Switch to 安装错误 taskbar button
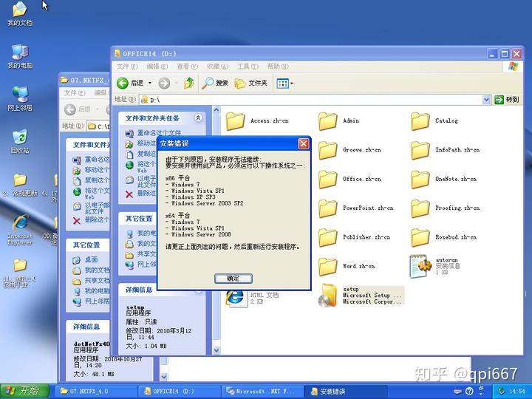Screen dimensions: 532x399 [x=345, y=391]
